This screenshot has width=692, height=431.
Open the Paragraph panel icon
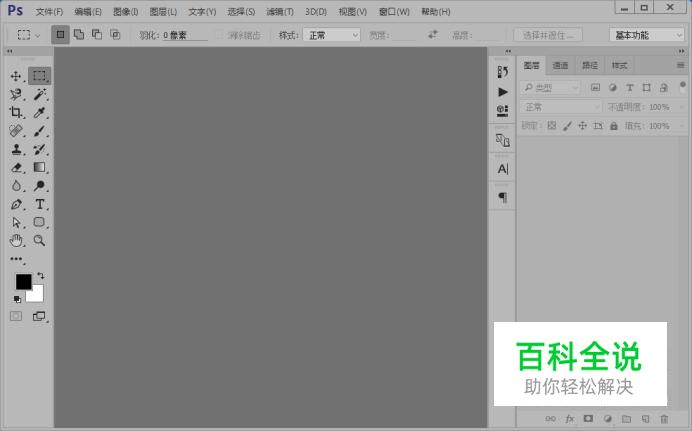(502, 197)
